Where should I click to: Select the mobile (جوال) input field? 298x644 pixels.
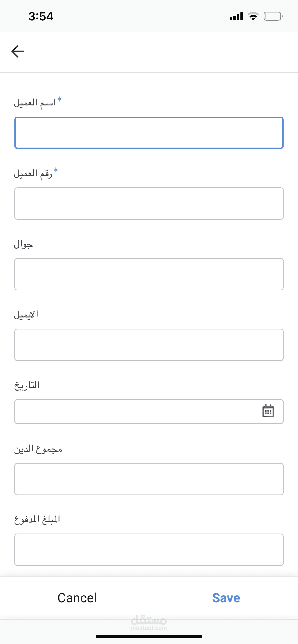149,274
